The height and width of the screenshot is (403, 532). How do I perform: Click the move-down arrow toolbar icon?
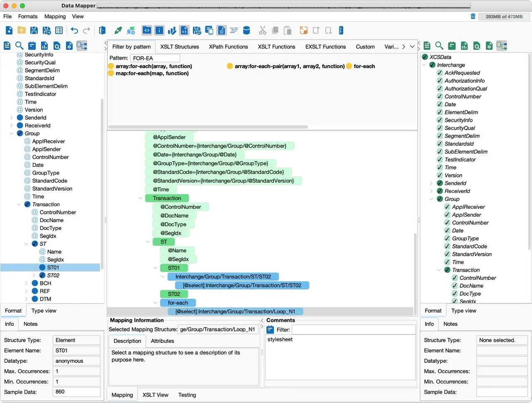pos(328,30)
